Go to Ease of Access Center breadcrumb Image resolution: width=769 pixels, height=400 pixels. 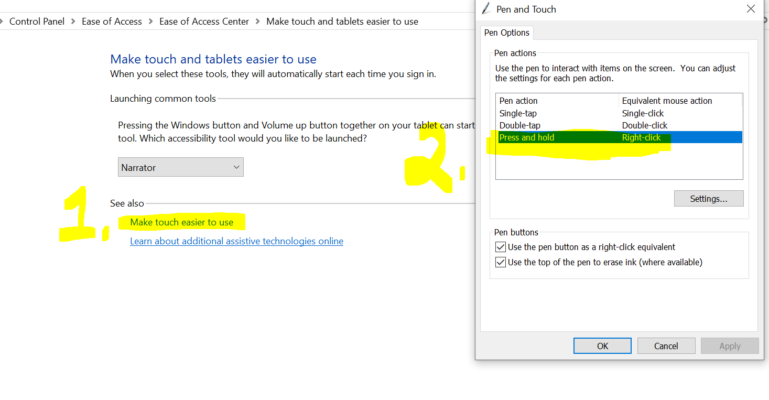(x=204, y=22)
